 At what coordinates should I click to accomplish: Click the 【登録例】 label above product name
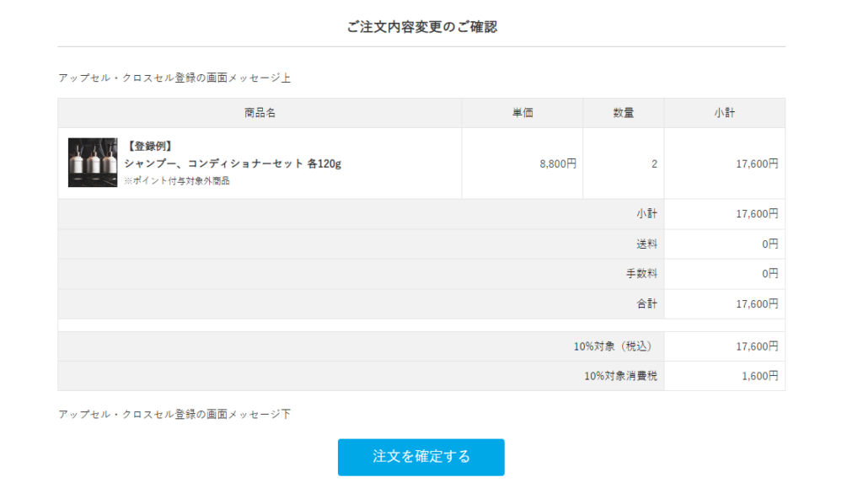tap(149, 147)
